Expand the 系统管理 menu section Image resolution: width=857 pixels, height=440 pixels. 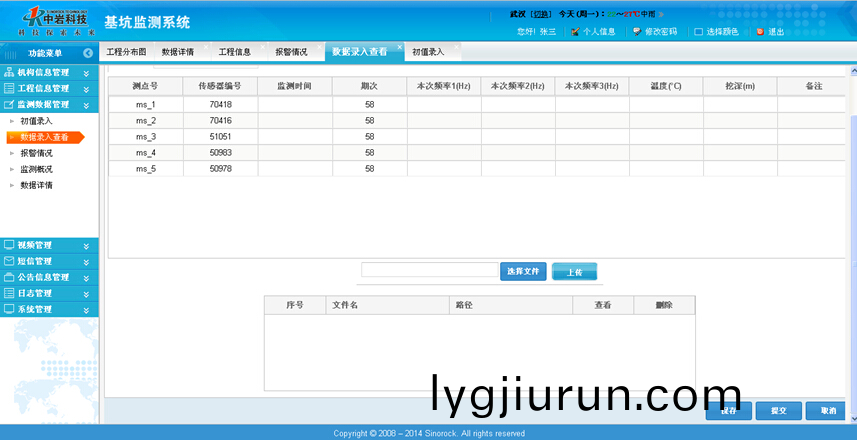coord(86,310)
